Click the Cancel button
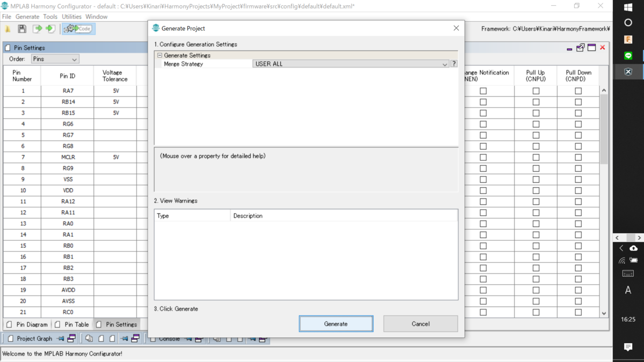This screenshot has width=644, height=362. click(421, 324)
